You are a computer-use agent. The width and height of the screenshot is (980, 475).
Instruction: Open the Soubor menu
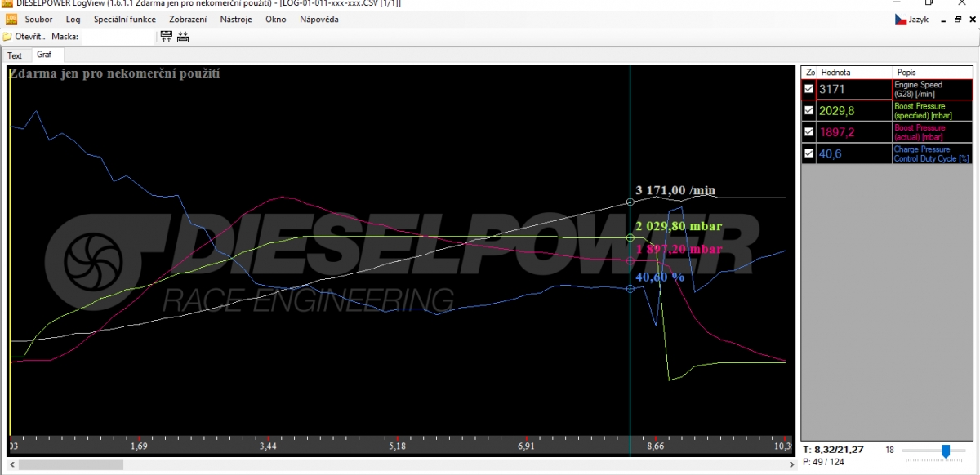pos(38,19)
